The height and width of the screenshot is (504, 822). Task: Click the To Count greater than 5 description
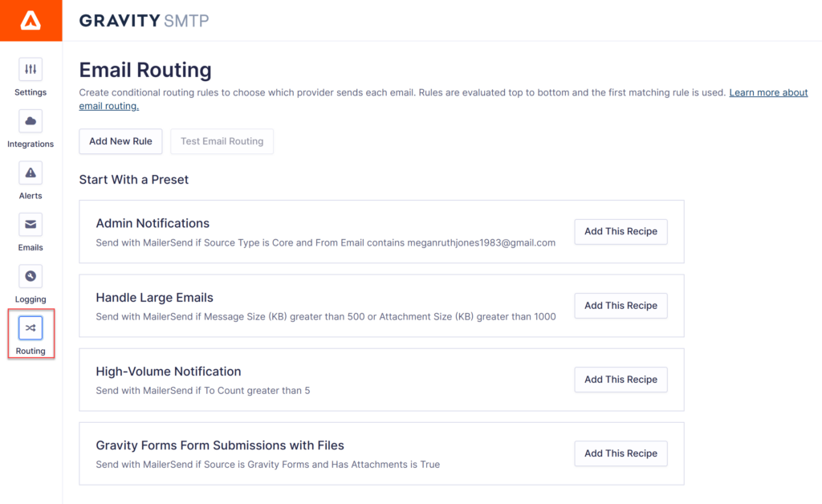[203, 391]
